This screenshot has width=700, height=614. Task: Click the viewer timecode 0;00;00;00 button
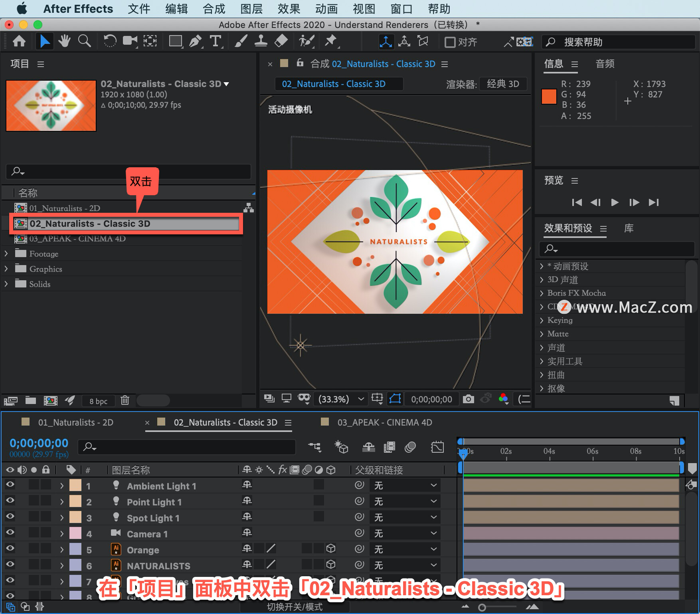[x=431, y=399]
